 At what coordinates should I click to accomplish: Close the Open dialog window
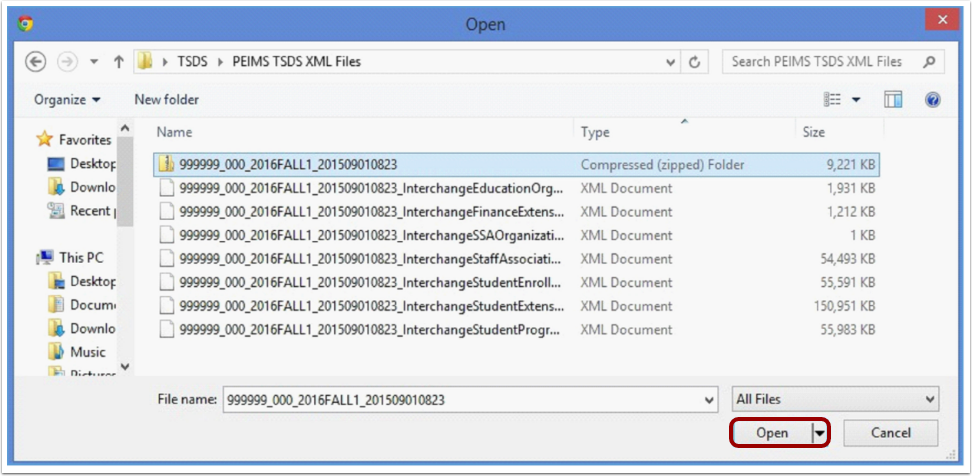pos(942,20)
